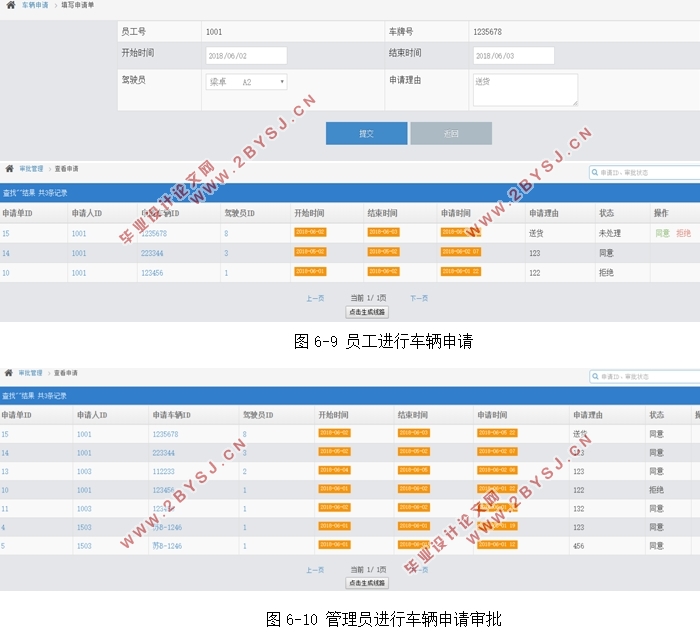Click applicant ID 1503 in row 4
This screenshot has height=635, width=700.
pyautogui.click(x=84, y=527)
